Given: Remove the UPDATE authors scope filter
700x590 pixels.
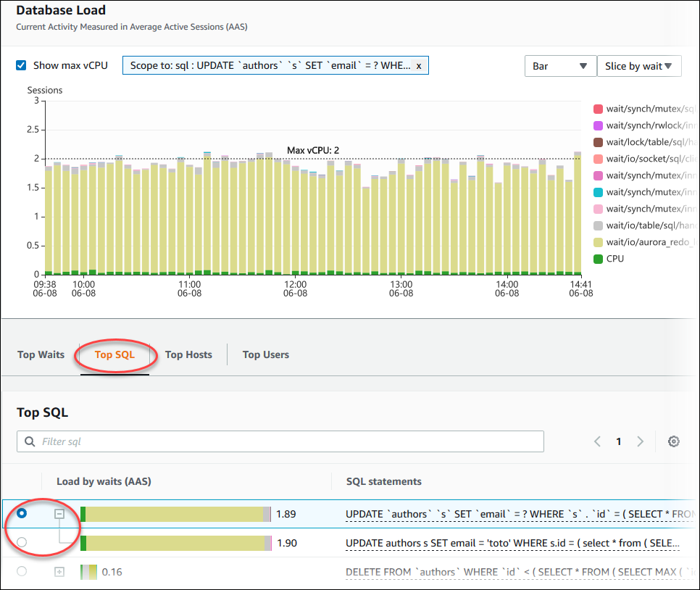Looking at the screenshot, I should pos(419,65).
